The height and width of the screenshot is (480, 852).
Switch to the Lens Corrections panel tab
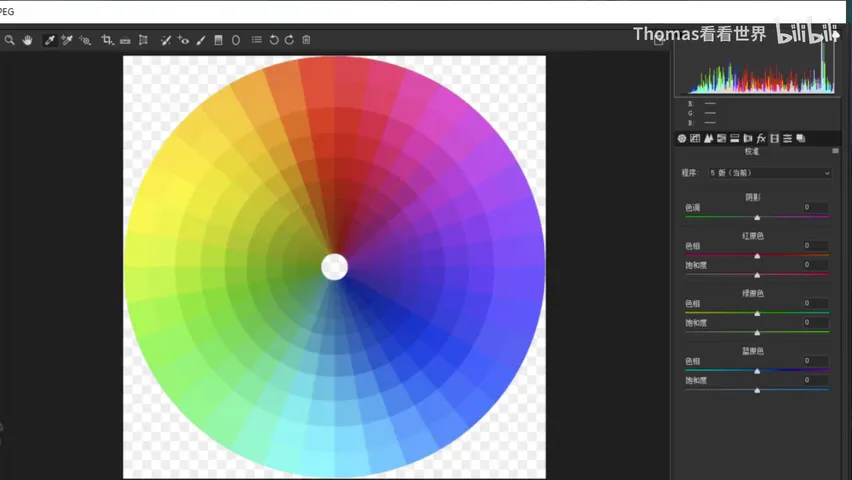click(748, 139)
